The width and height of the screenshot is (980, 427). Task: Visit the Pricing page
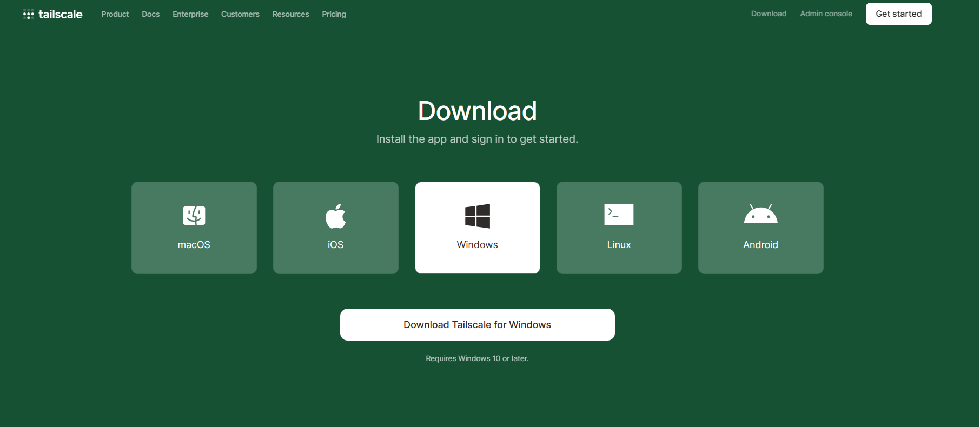point(334,14)
